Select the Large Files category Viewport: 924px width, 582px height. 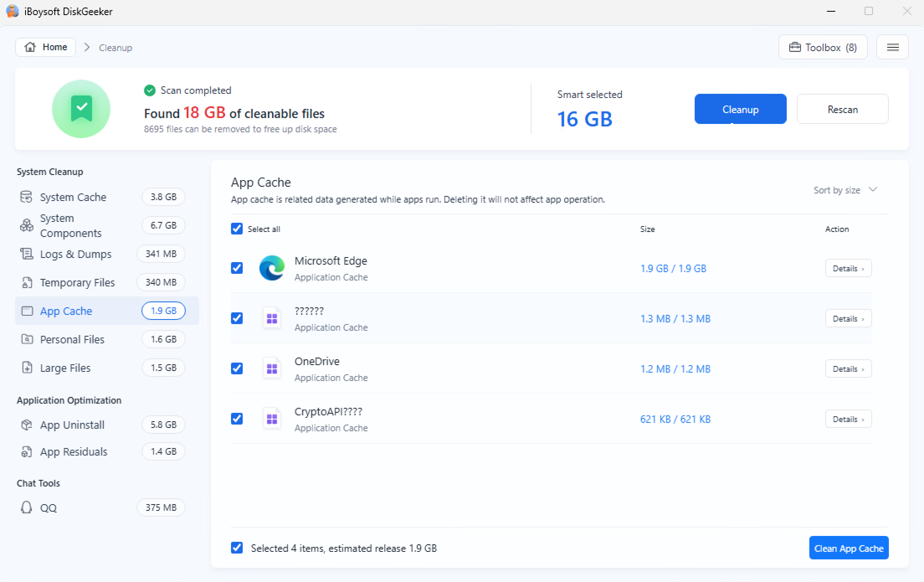point(107,368)
